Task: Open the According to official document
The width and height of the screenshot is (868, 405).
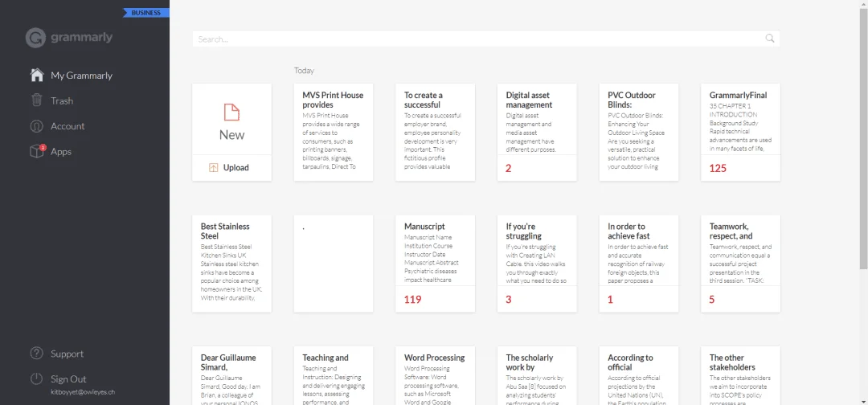Action: tap(639, 376)
